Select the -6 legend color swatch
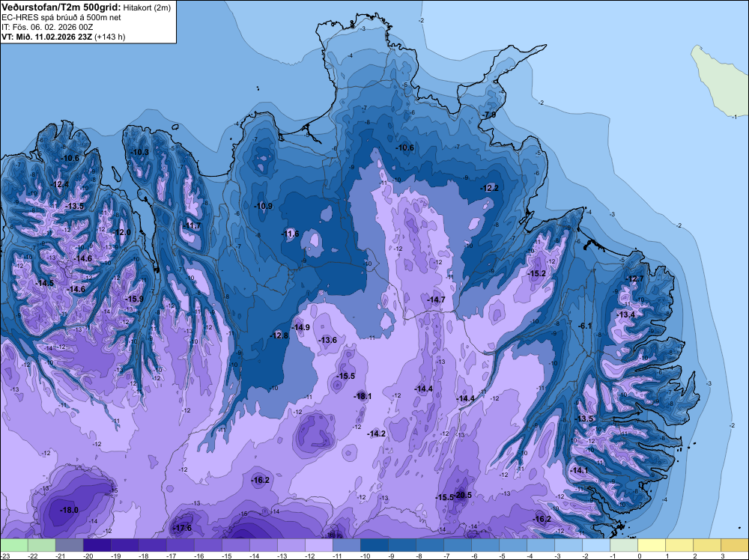The width and height of the screenshot is (749, 560). (485, 545)
